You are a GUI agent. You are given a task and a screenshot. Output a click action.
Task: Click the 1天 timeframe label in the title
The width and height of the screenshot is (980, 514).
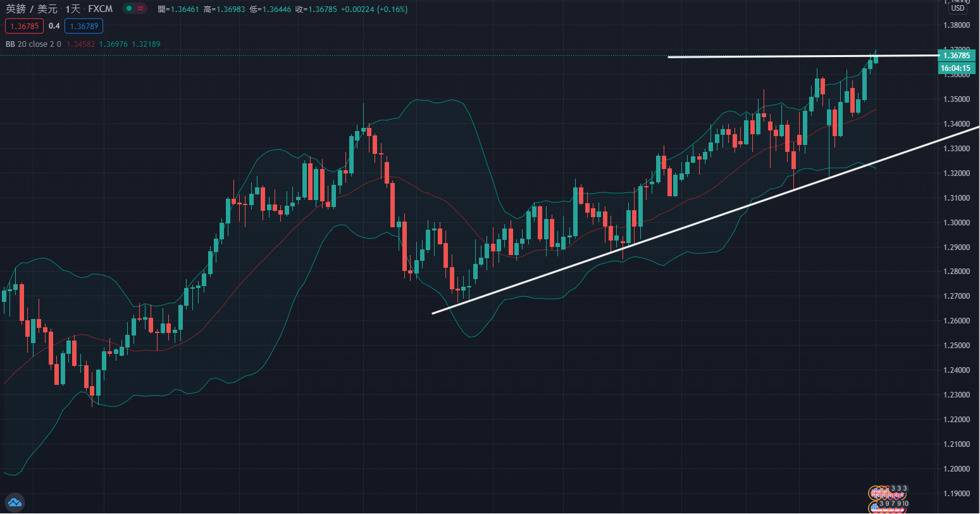point(73,9)
